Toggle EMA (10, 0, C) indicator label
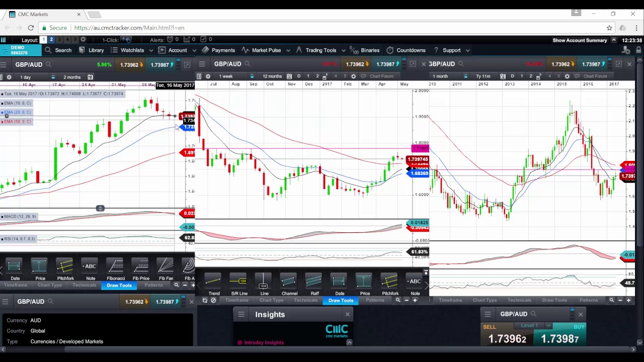 click(18, 103)
